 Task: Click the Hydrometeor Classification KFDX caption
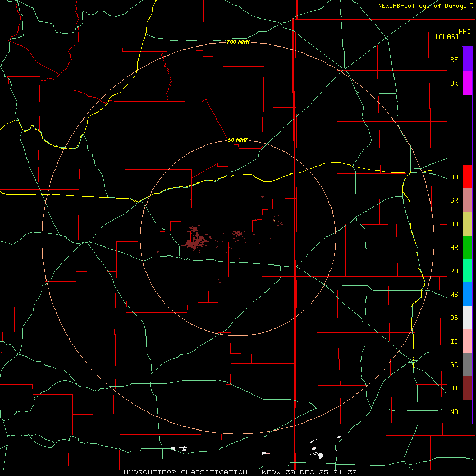pos(240,472)
